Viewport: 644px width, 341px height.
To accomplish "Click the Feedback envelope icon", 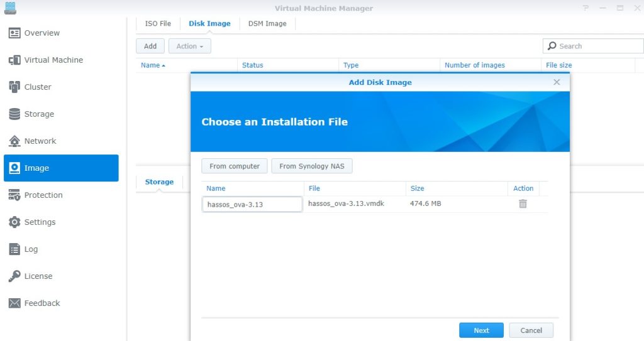I will pos(14,303).
